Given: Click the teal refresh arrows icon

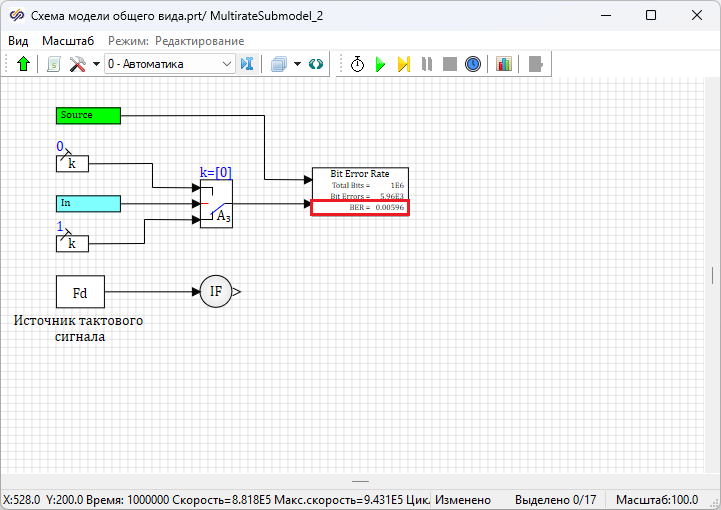Looking at the screenshot, I should coord(316,64).
